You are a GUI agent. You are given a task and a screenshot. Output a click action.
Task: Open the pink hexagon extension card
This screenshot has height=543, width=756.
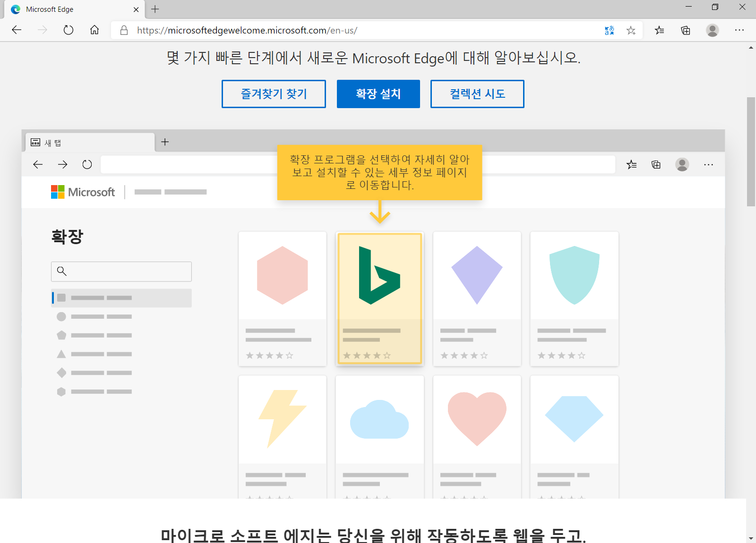coord(283,298)
